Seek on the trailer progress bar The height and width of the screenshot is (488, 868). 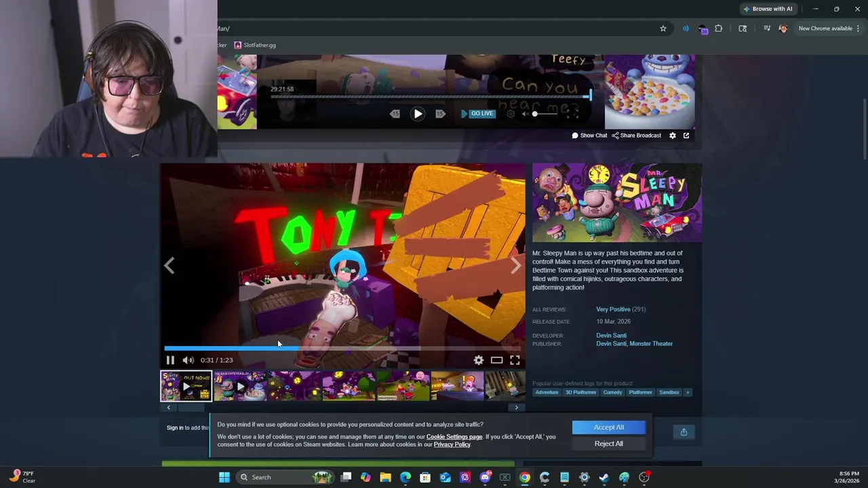click(342, 348)
